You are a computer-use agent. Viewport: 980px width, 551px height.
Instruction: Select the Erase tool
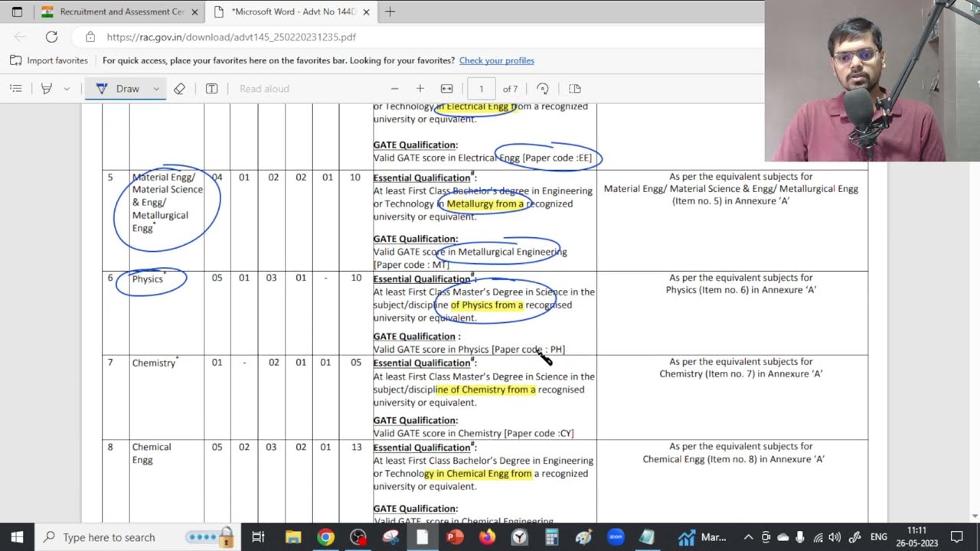pos(179,89)
